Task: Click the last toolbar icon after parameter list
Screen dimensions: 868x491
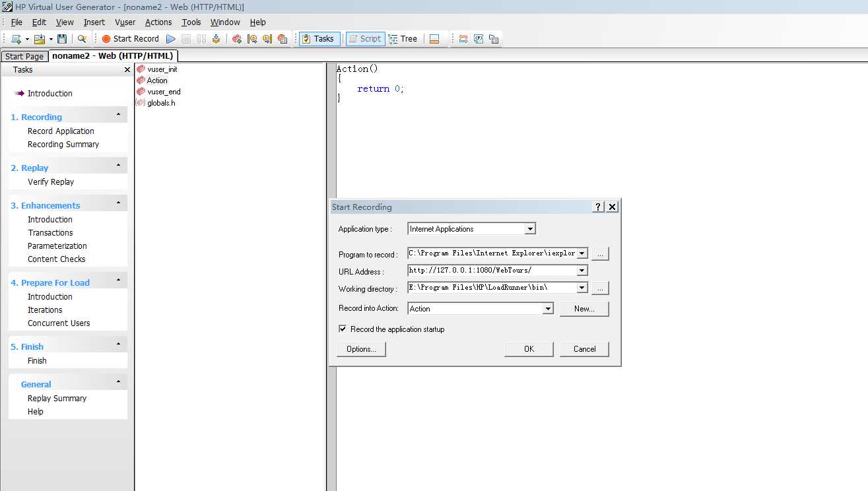Action: click(494, 39)
